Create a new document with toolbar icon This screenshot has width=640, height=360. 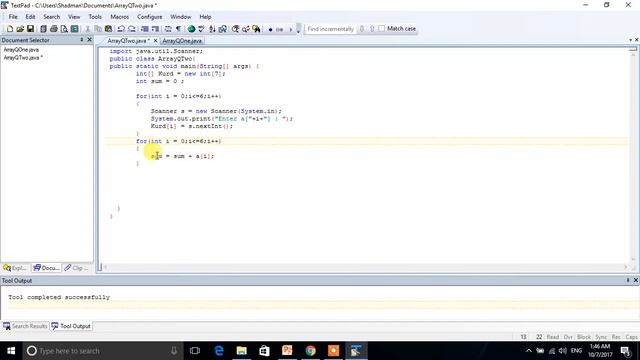(10, 29)
